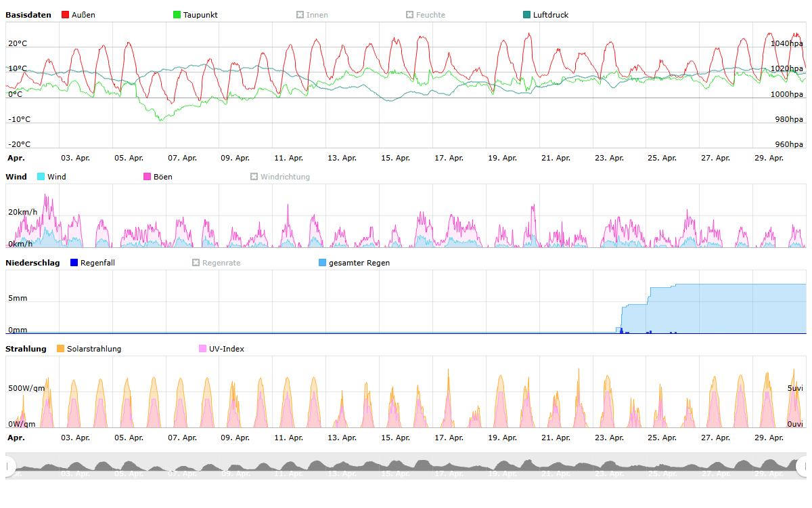The image size is (812, 508).
Task: Click the Niederschlag section heading
Action: pos(32,263)
